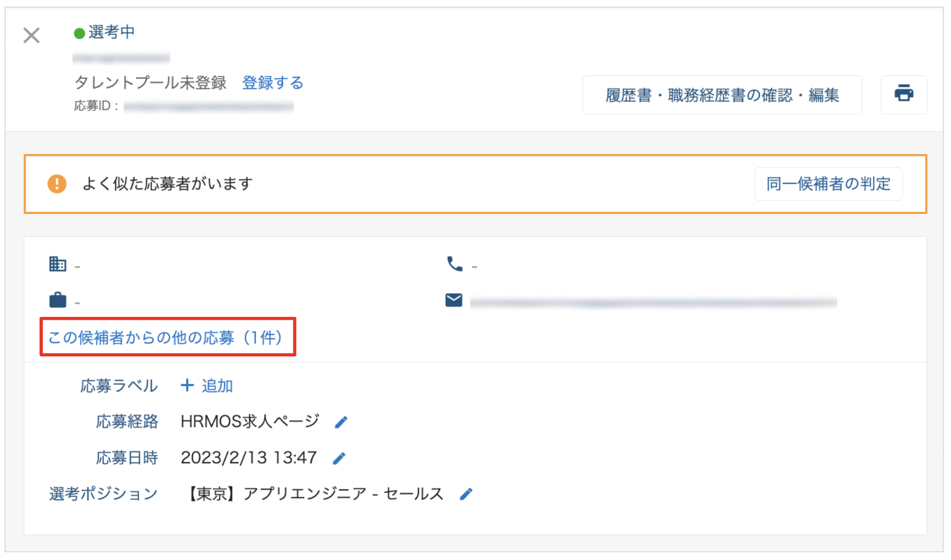Viewport: 951px width, 560px height.
Task: Open 履歴書・職務経歴書の確認・編集
Action: point(722,95)
